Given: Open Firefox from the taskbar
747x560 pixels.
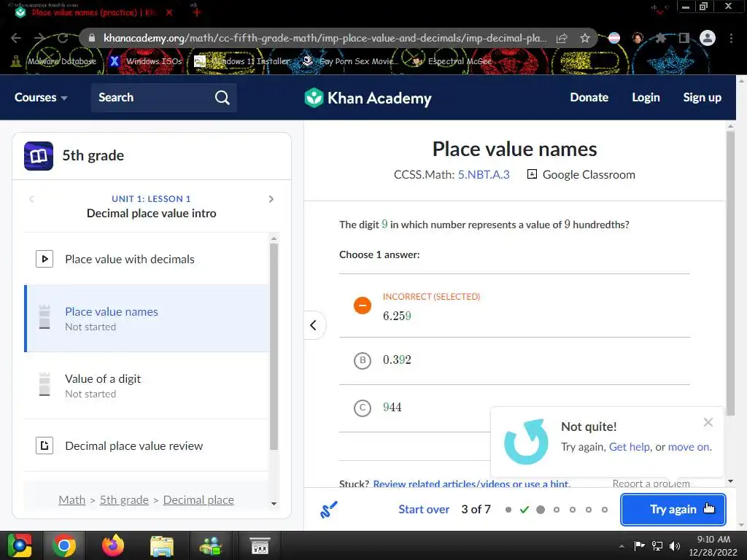Looking at the screenshot, I should click(113, 545).
